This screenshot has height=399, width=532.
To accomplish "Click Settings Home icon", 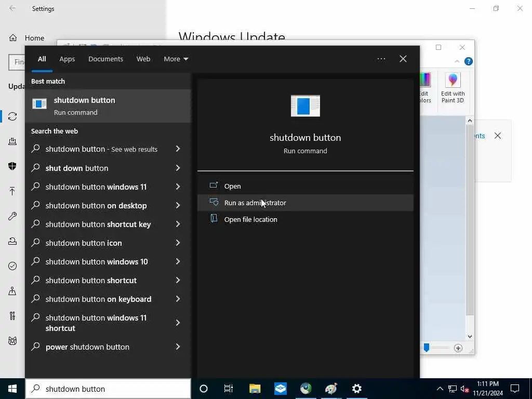I will coord(12,38).
